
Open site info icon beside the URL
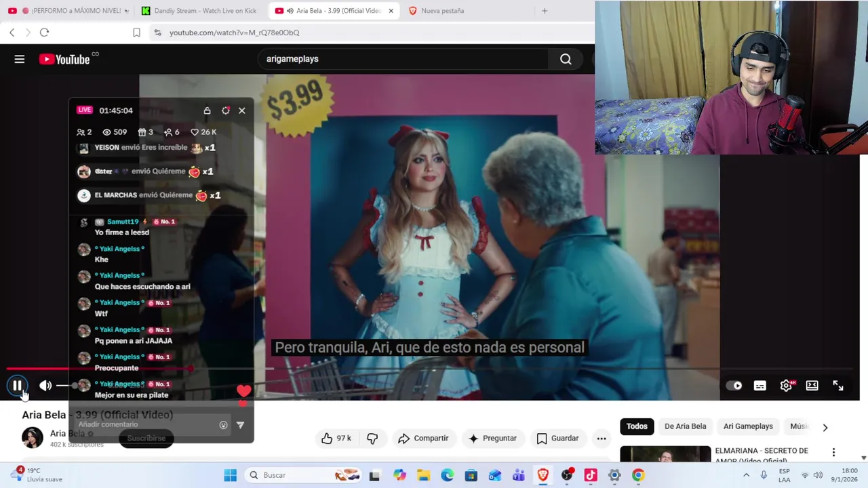(157, 33)
